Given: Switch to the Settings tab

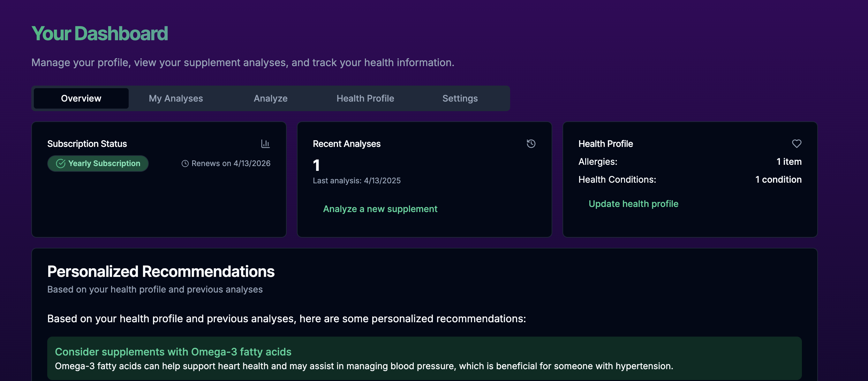Looking at the screenshot, I should [460, 98].
